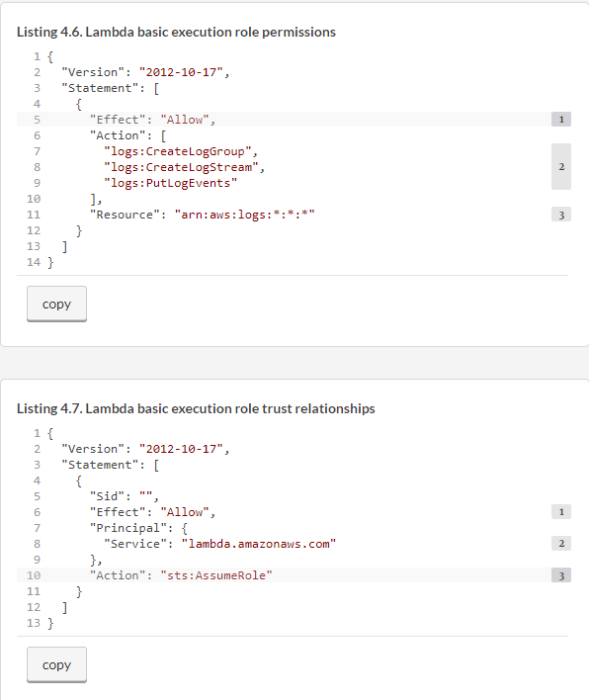The height and width of the screenshot is (700, 589).
Task: Copy the Listing 4.6 code
Action: [56, 304]
